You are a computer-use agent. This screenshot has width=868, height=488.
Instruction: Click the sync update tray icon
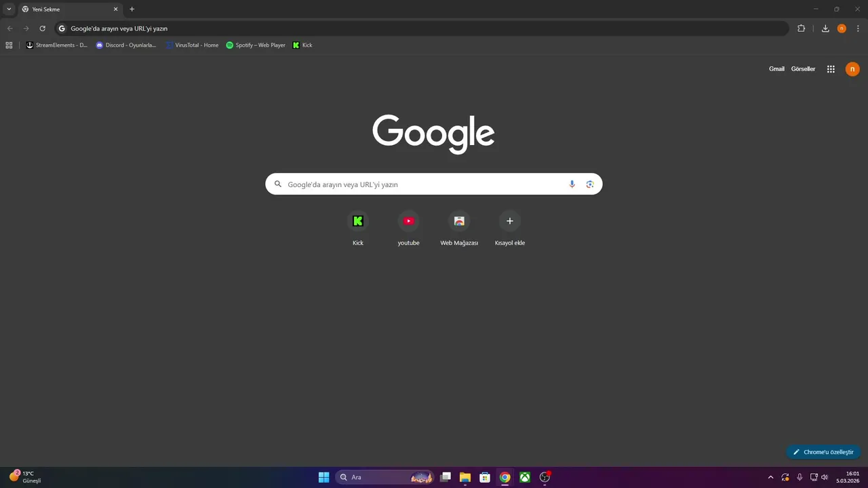[x=785, y=477]
